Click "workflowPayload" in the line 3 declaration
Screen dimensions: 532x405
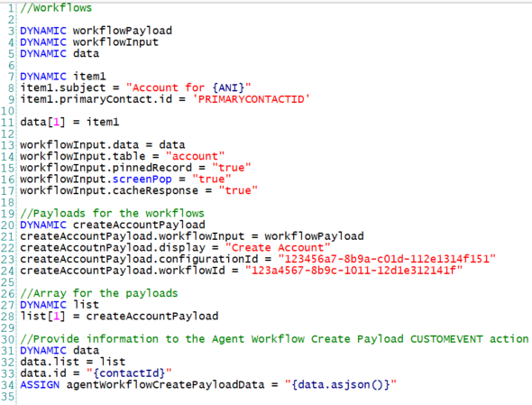[x=122, y=31]
